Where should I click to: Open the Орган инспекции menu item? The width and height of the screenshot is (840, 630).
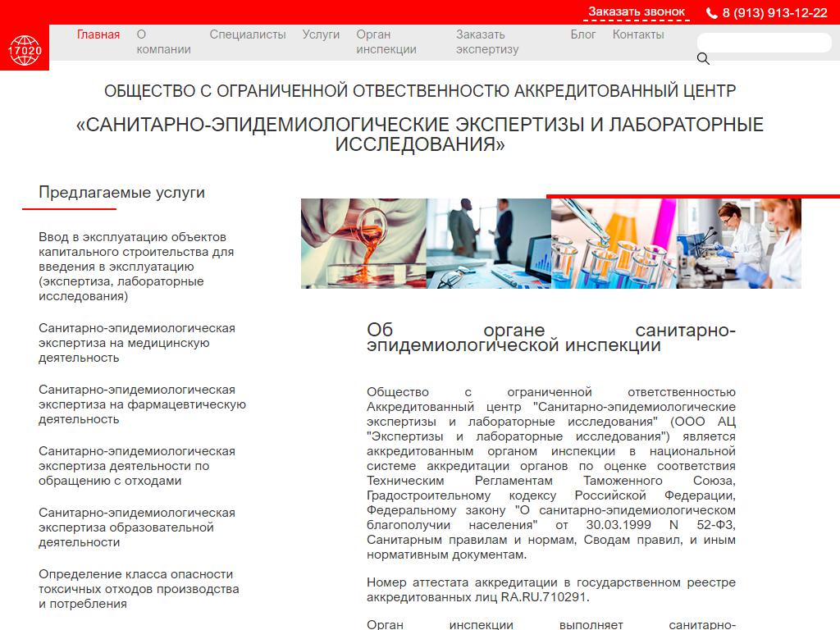(x=386, y=42)
